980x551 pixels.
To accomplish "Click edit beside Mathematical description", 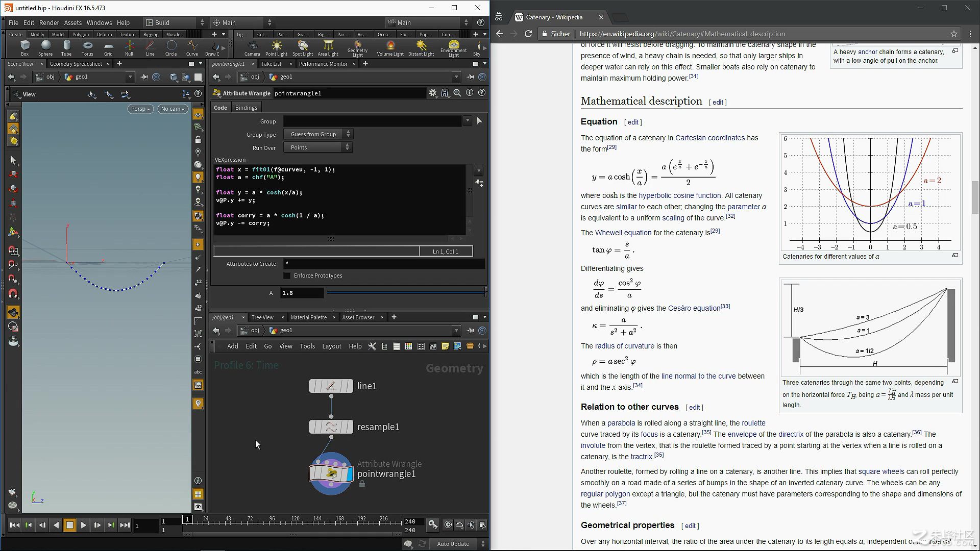I will (718, 103).
